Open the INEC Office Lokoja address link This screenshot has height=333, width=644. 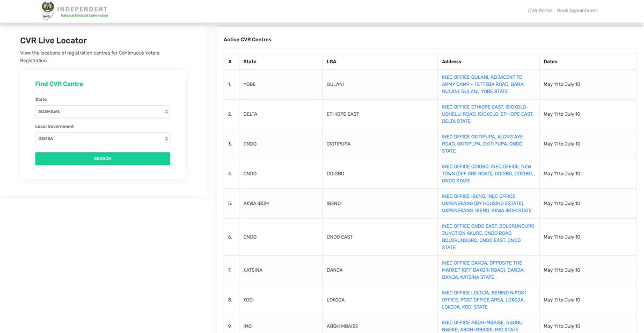[484, 300]
